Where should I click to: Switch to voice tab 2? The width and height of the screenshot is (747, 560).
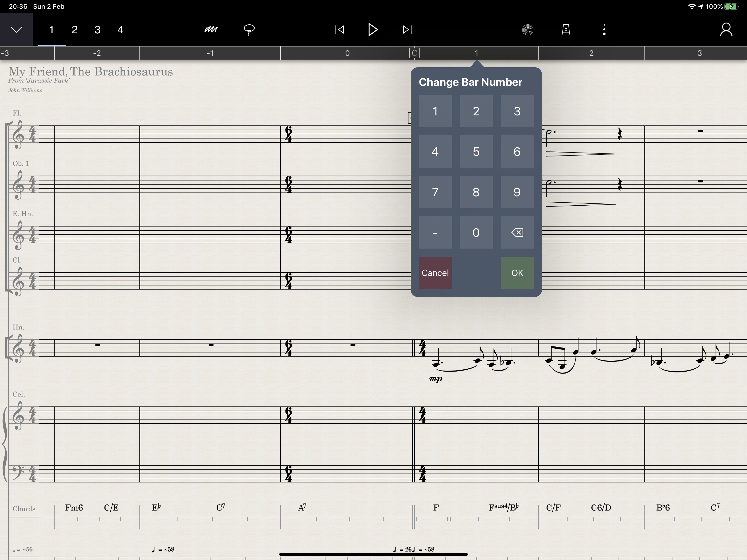[75, 30]
